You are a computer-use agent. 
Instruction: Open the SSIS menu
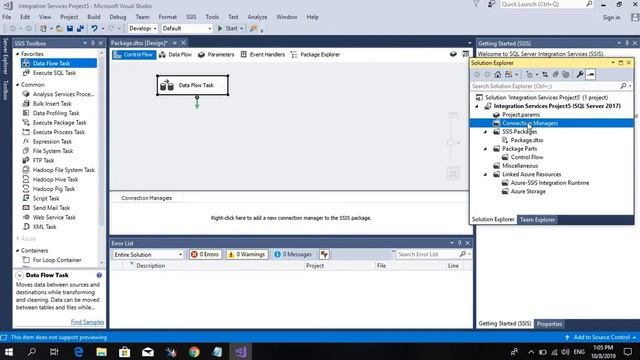[x=191, y=17]
